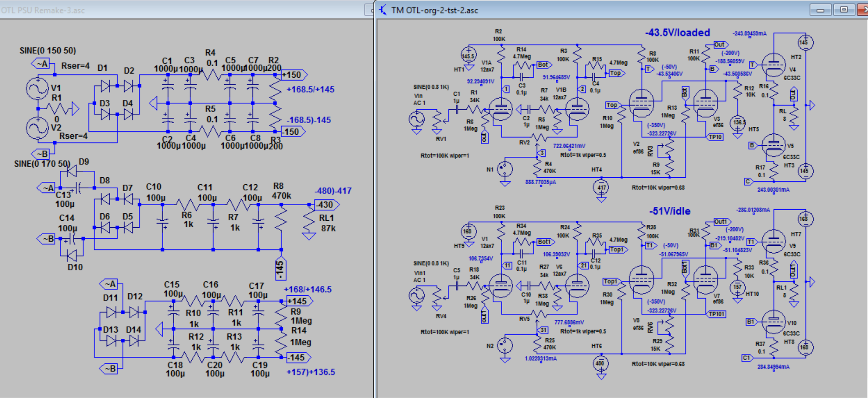The height and width of the screenshot is (398, 868).
Task: Restore down the TM OTL-org-2-tst-2.asc window
Action: click(x=843, y=10)
